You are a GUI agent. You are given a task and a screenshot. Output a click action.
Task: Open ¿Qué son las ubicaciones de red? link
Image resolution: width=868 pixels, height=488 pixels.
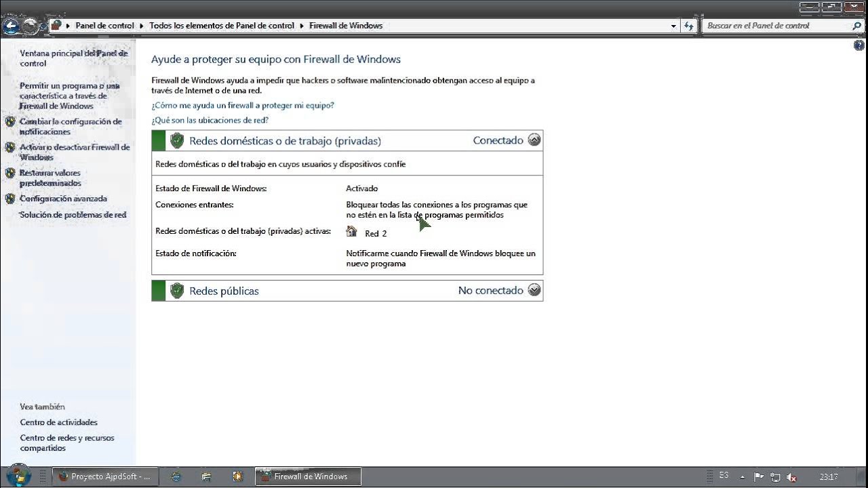coord(210,120)
